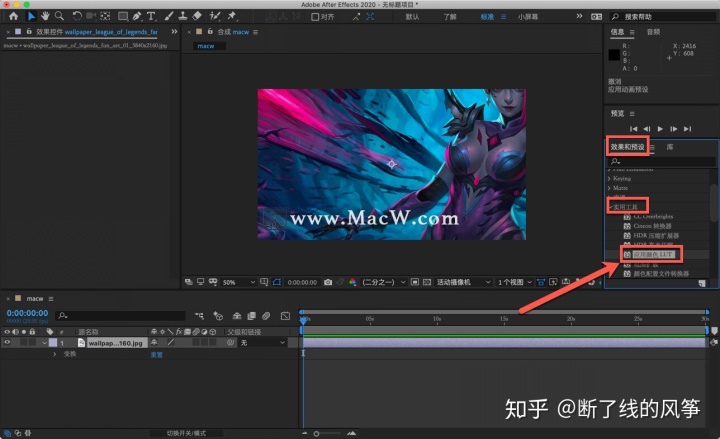Select the Rectangle shape tool
720x439 pixels.
point(123,17)
